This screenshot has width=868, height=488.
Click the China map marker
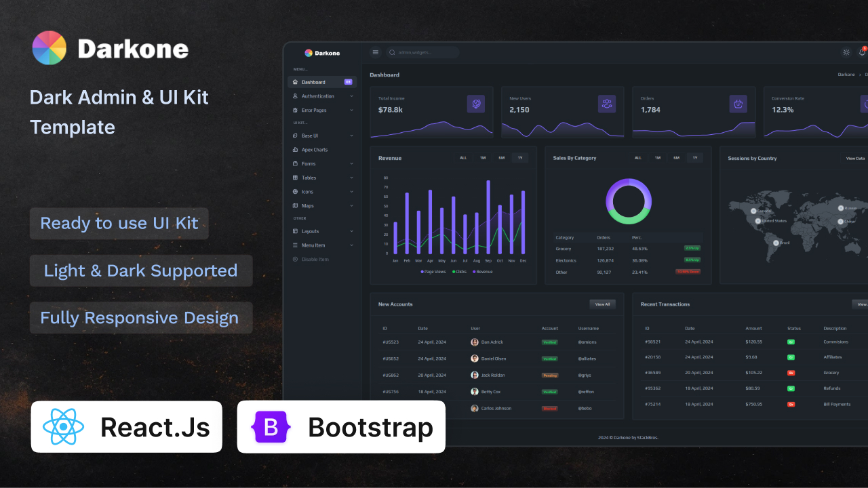(x=841, y=222)
